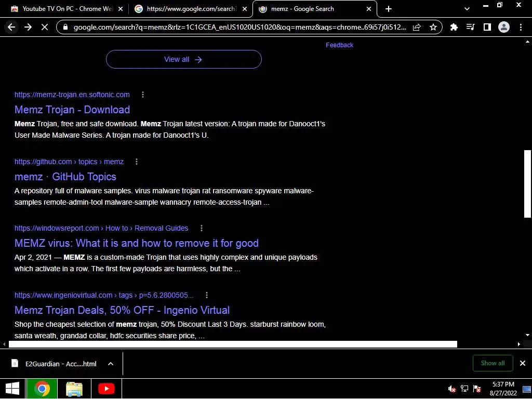
Task: Bookmark this page with the star icon
Action: coord(433,27)
